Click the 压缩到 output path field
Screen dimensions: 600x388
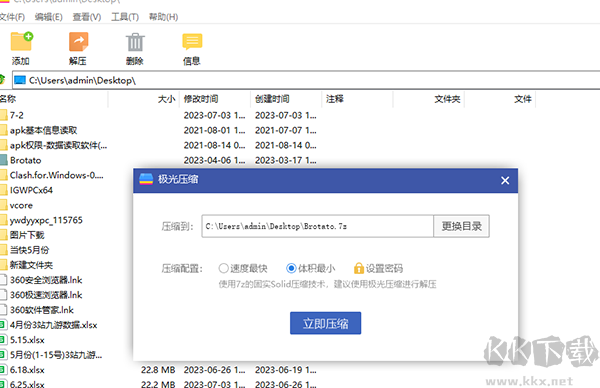(318, 226)
